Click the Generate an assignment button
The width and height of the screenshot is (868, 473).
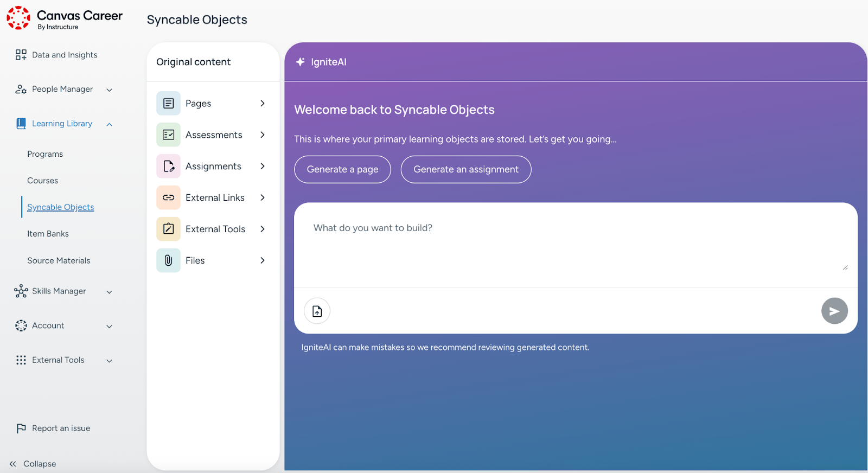[x=466, y=169]
